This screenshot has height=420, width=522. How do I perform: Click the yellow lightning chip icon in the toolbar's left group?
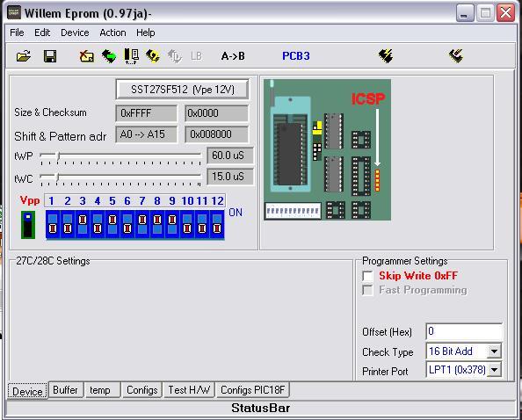(x=153, y=56)
